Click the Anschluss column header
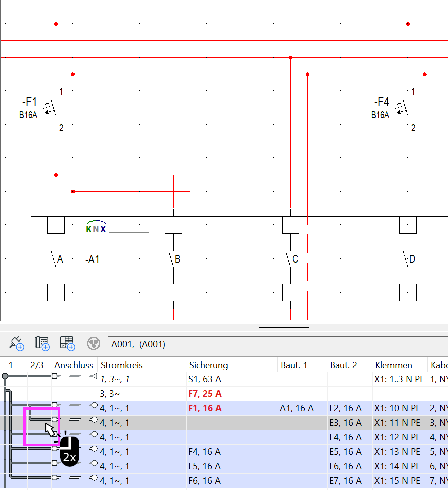This screenshot has width=448, height=490. (74, 365)
